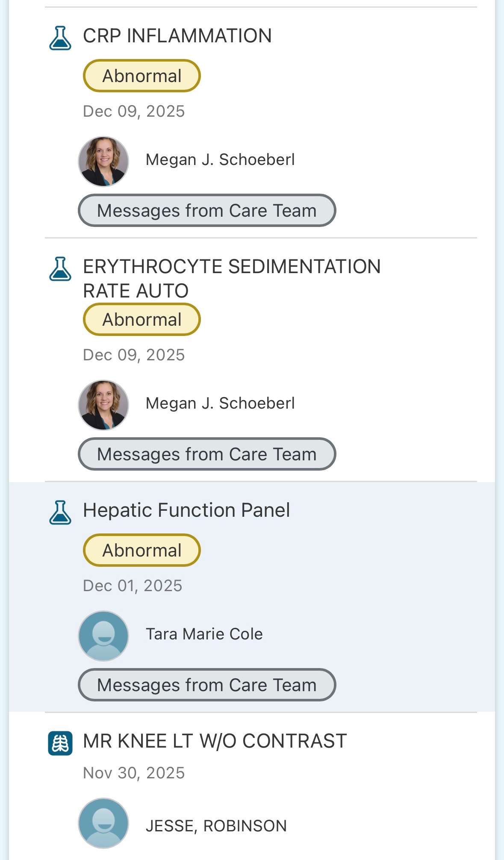The width and height of the screenshot is (504, 860).
Task: Click the Abnormal badge under CRP Inflammation
Action: tap(142, 76)
